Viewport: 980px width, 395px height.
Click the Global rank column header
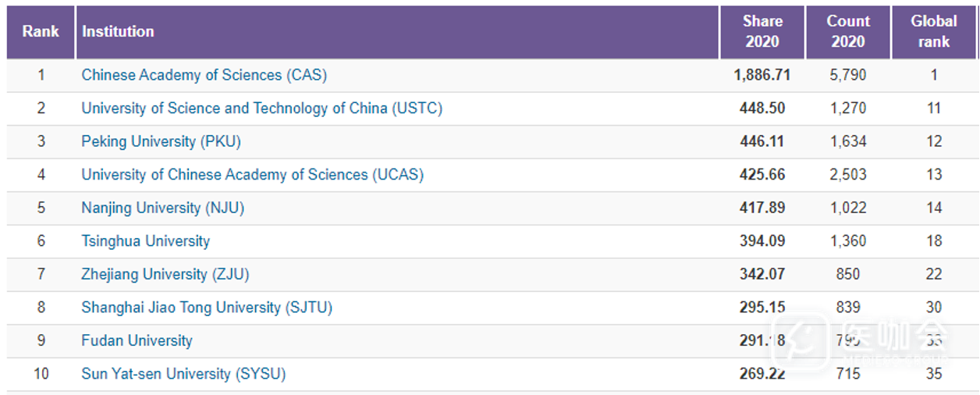pyautogui.click(x=934, y=32)
